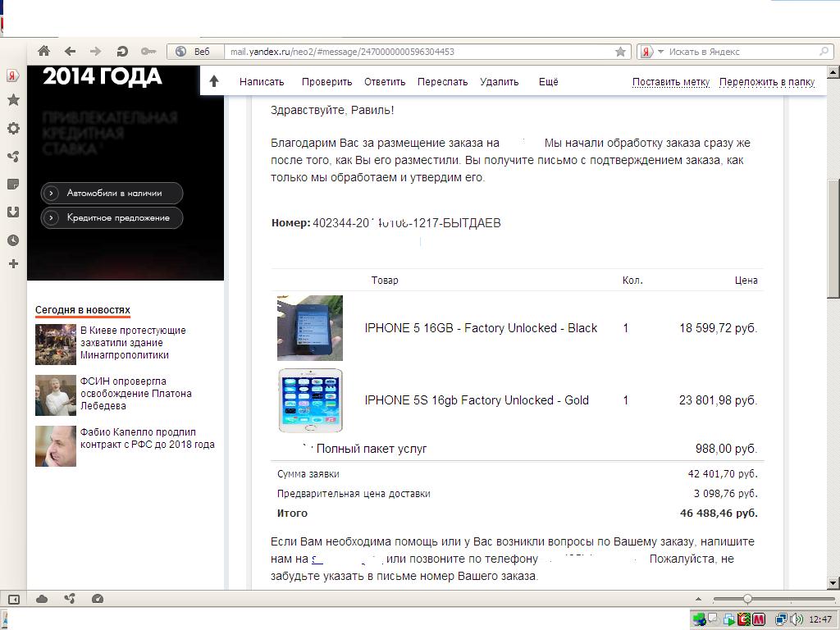Viewport: 840px width, 630px height.
Task: Go forward to next page
Action: (95, 51)
